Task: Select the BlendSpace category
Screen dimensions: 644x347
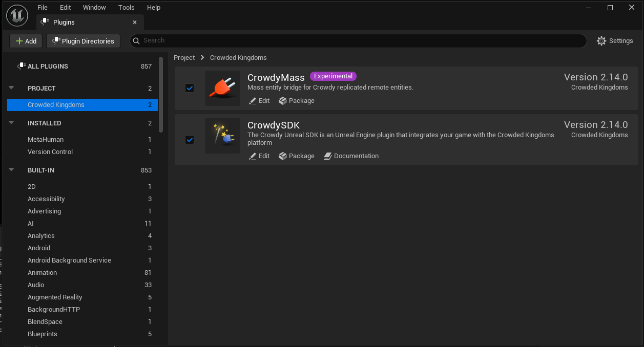Action: [x=82, y=321]
